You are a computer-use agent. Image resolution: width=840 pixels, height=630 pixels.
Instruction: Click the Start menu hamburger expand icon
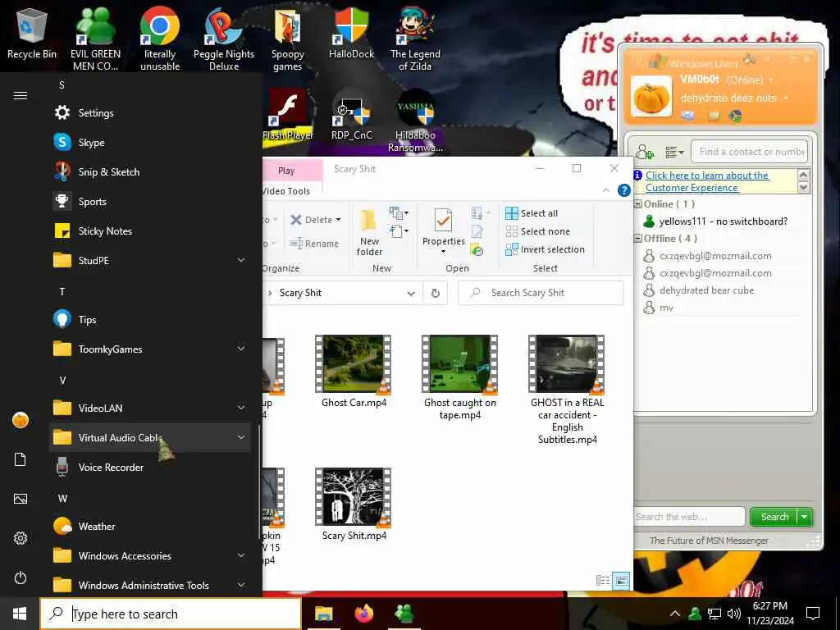coord(21,96)
